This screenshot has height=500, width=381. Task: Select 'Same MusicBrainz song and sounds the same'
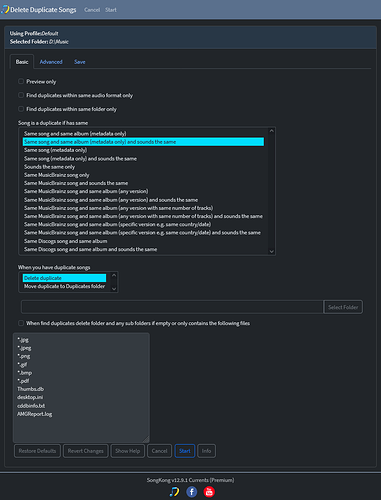point(143,183)
